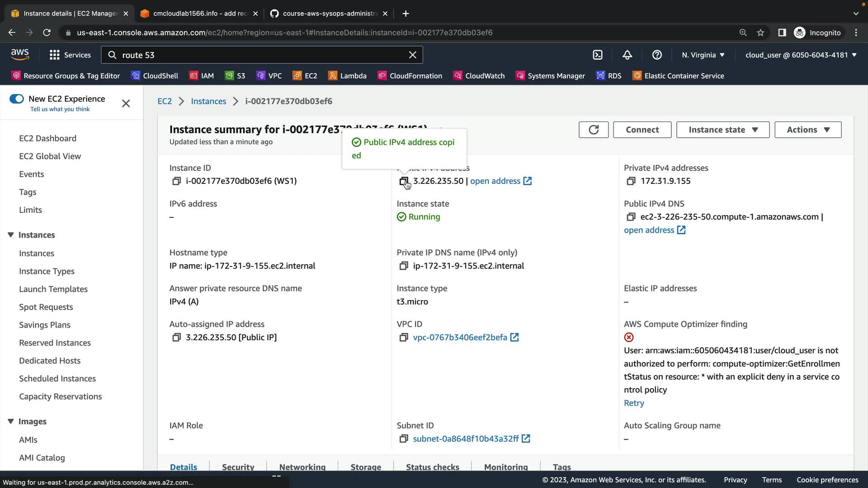Expand the Actions dropdown menu

[807, 130]
